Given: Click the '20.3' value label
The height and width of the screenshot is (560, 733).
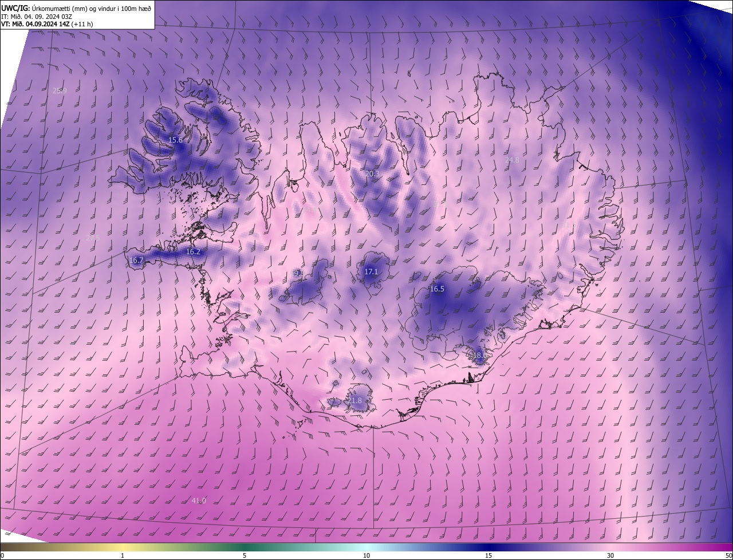Looking at the screenshot, I should click(372, 173).
